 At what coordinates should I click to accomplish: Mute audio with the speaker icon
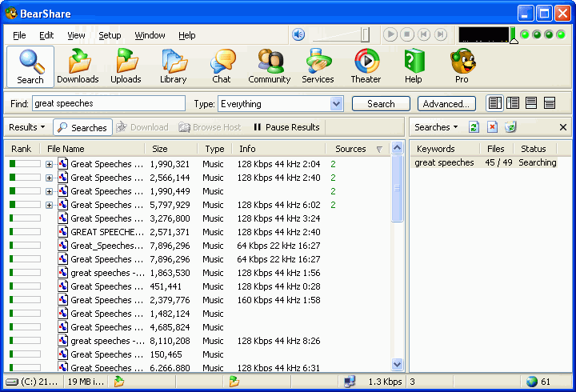298,35
